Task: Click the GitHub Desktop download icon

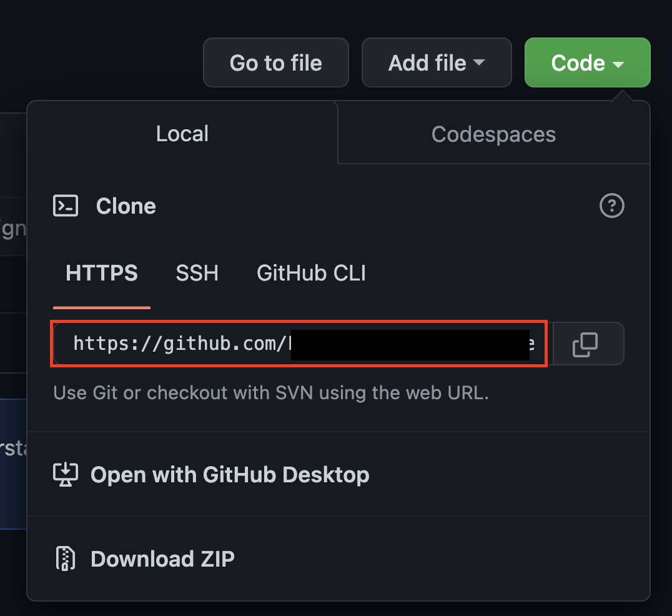Action: [x=66, y=474]
